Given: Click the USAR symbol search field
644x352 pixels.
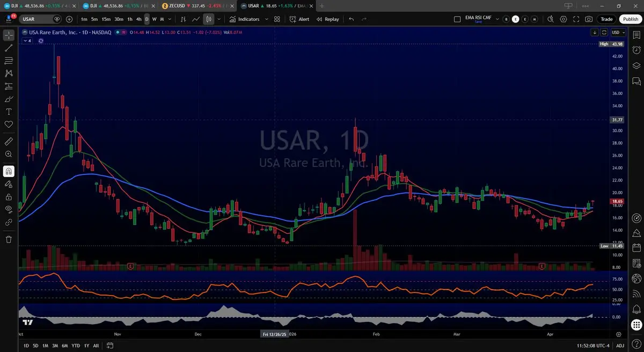Looking at the screenshot, I should (40, 19).
